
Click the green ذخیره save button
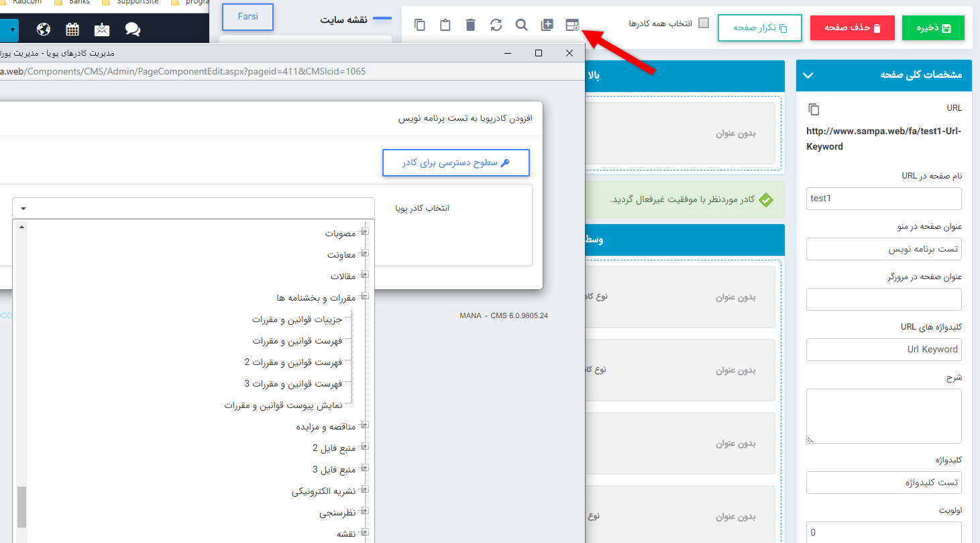tap(933, 28)
